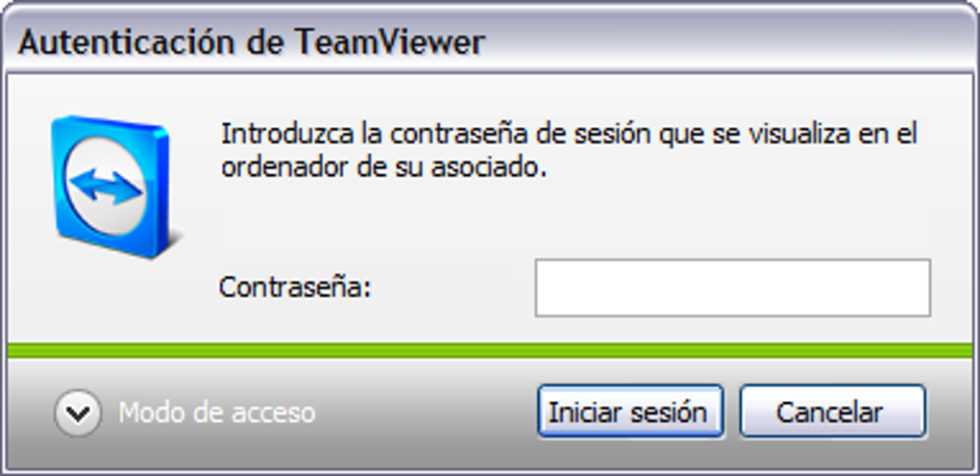Place cursor in the empty password box

click(733, 288)
